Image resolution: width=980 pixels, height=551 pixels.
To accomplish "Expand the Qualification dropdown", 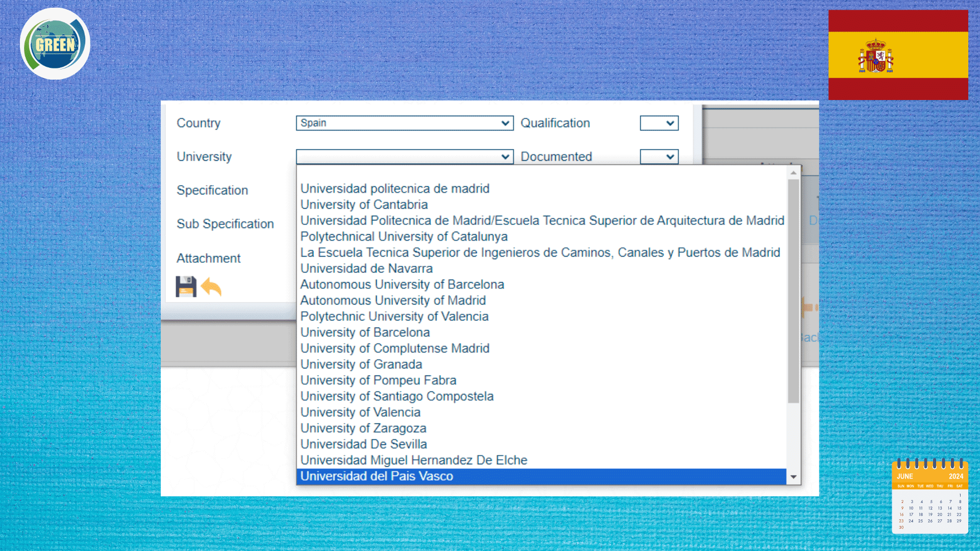I will tap(659, 123).
